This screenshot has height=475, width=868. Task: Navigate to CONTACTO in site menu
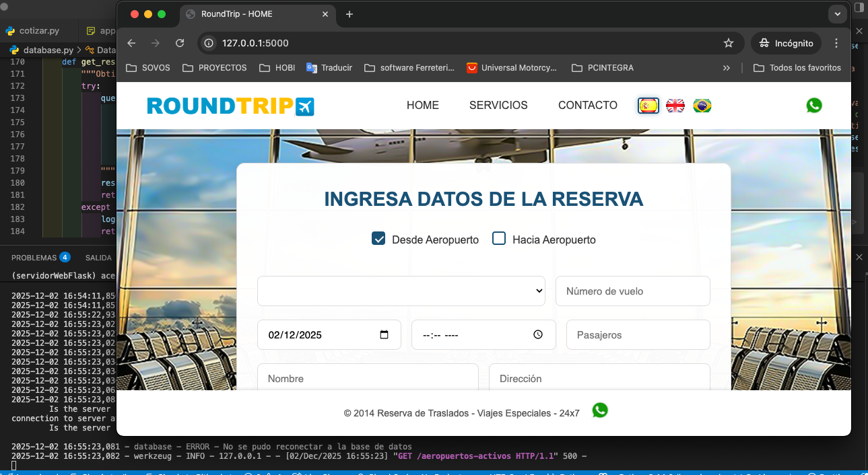[x=588, y=105]
